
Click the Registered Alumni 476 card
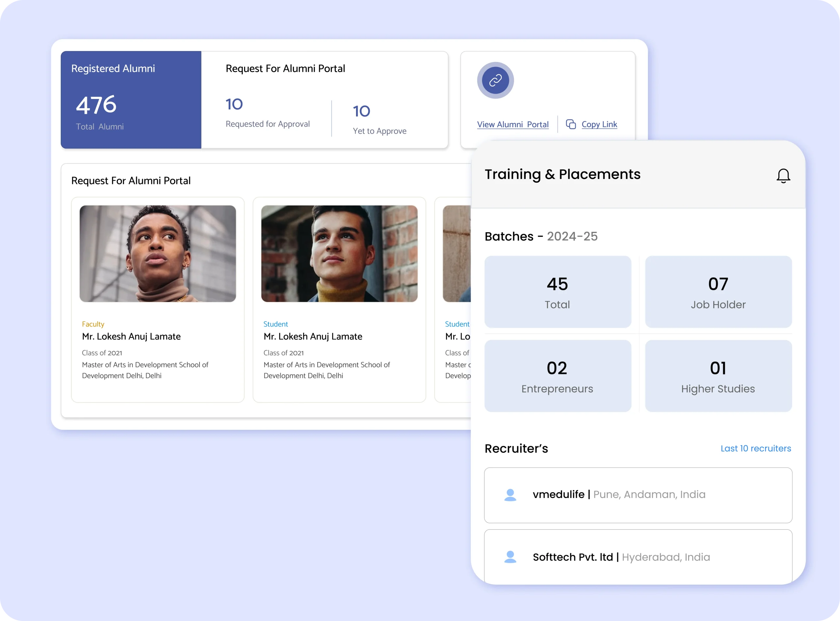(131, 100)
